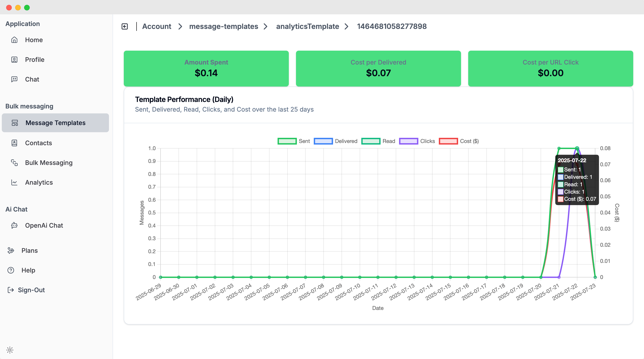Toggle Delivered series in chart legend
This screenshot has height=359, width=644.
point(335,141)
